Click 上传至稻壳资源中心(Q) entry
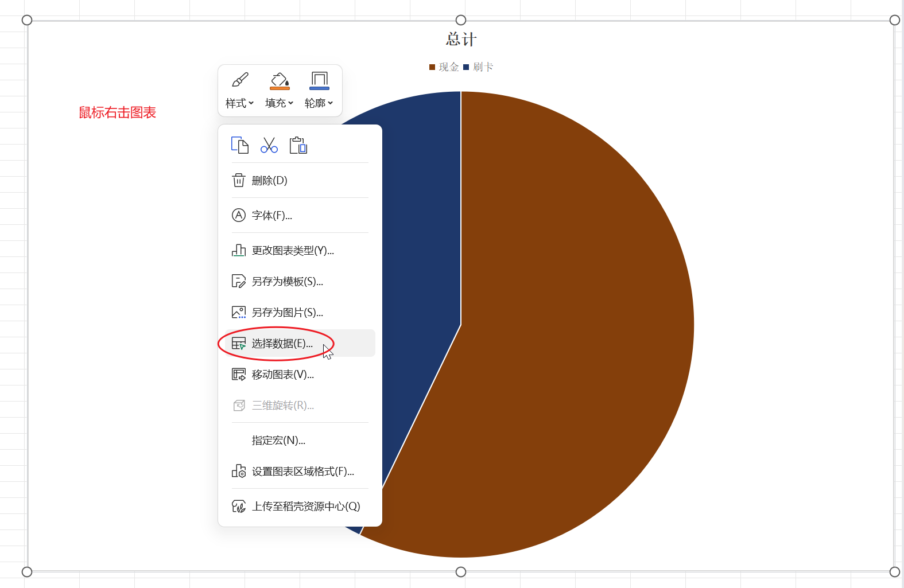This screenshot has height=588, width=904. click(300, 507)
